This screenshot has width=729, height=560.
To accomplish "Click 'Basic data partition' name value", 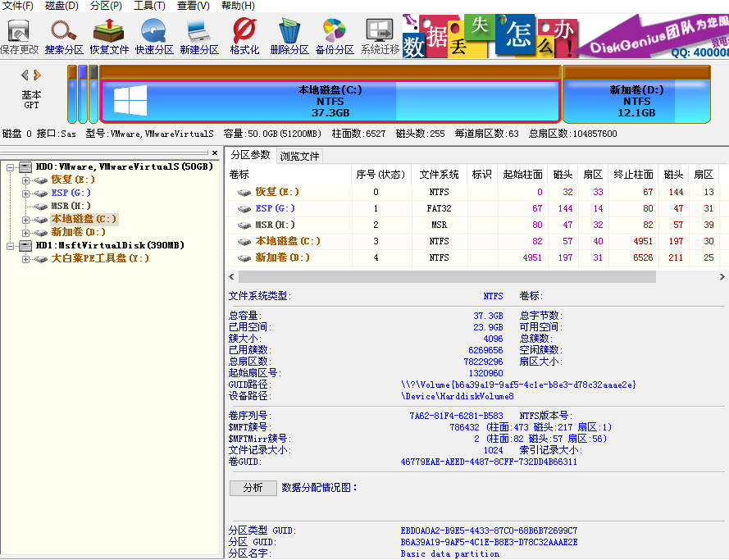I will pyautogui.click(x=450, y=554).
